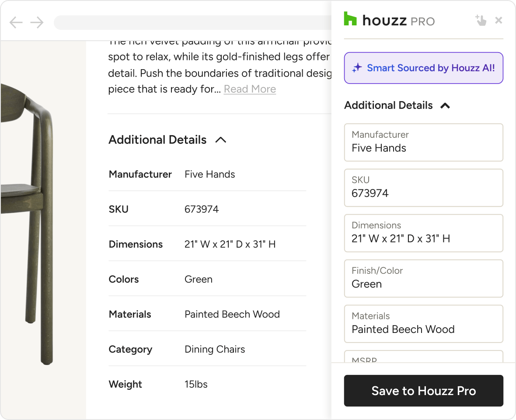Click the partially visible MSRP field
Image resolution: width=516 pixels, height=420 pixels.
[x=424, y=357]
